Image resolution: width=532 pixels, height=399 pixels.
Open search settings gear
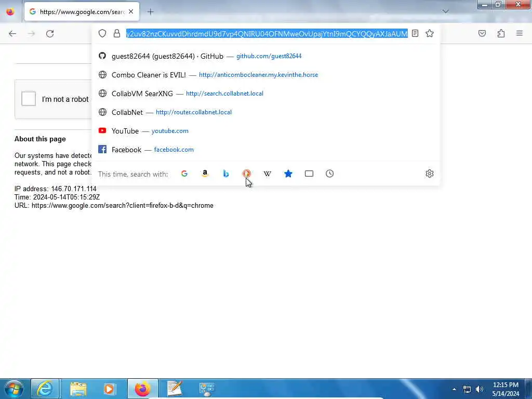point(430,174)
